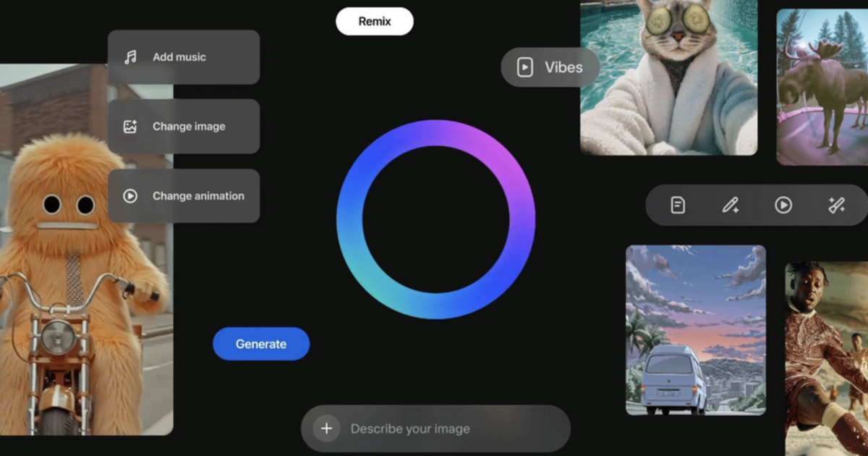This screenshot has width=868, height=456.
Task: Select the document icon in the toolbar
Action: (678, 206)
